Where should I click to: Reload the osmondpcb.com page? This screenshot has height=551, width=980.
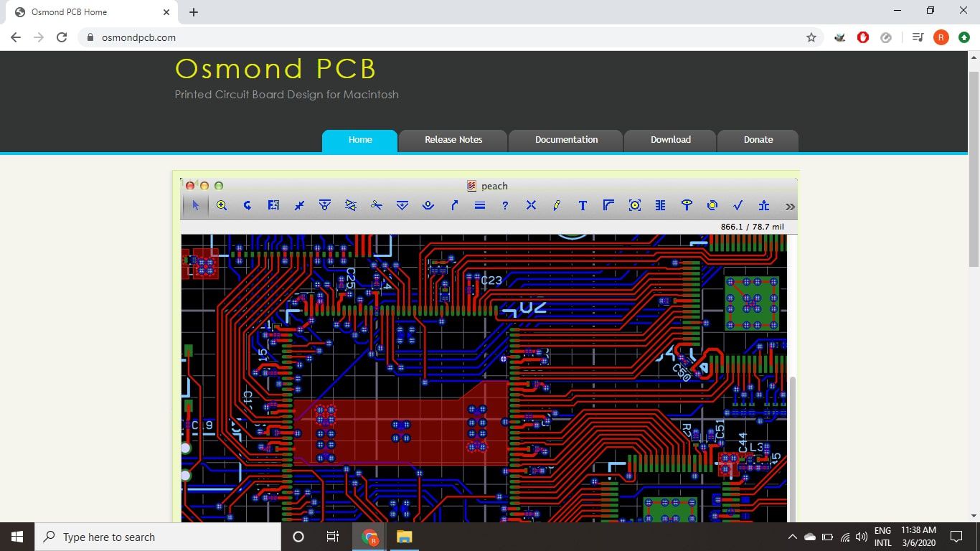62,37
